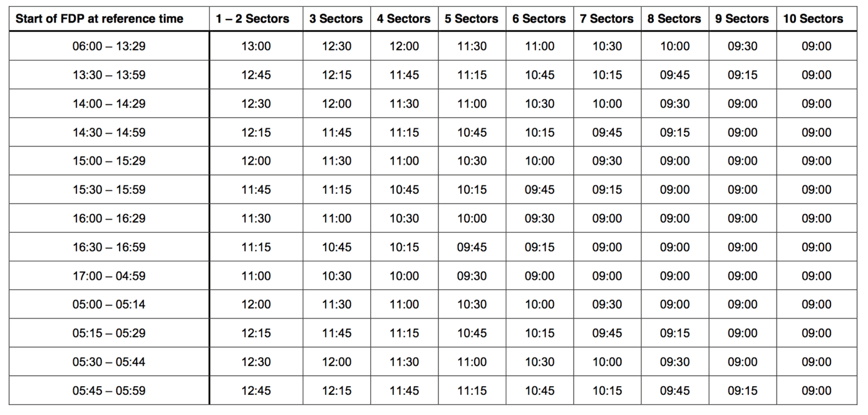This screenshot has height=415, width=868.
Task: Click the '8 Sectors' column header
Action: point(675,18)
